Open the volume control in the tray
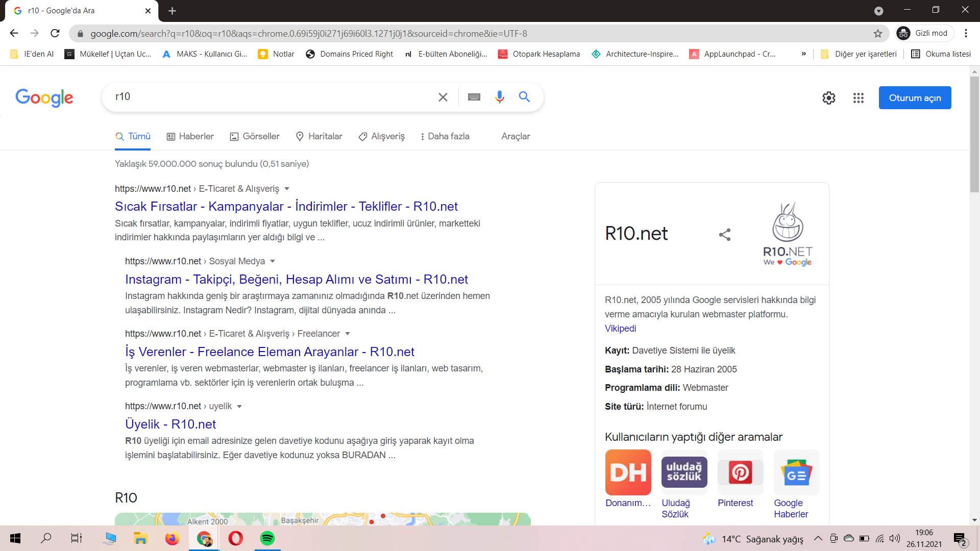The height and width of the screenshot is (551, 980). tap(895, 538)
